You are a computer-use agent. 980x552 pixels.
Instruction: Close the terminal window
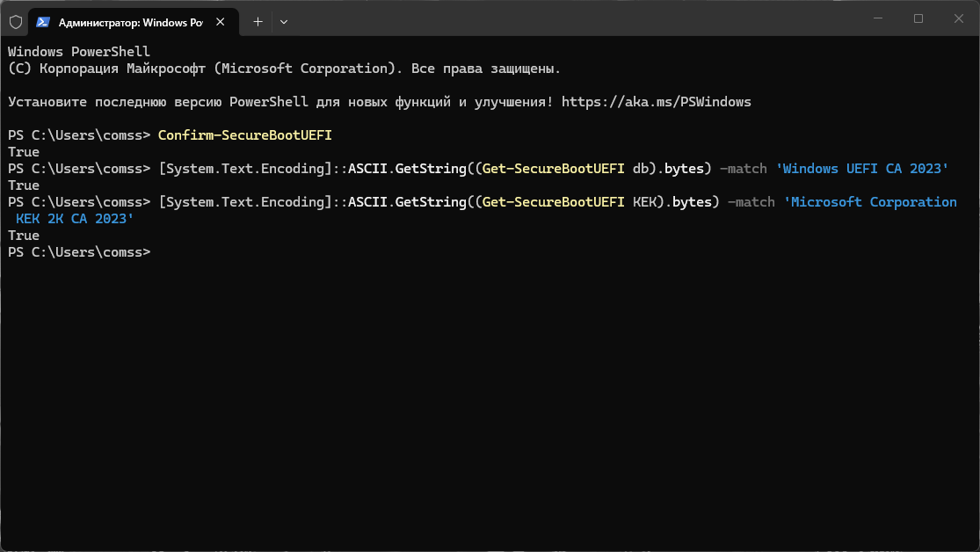[958, 18]
